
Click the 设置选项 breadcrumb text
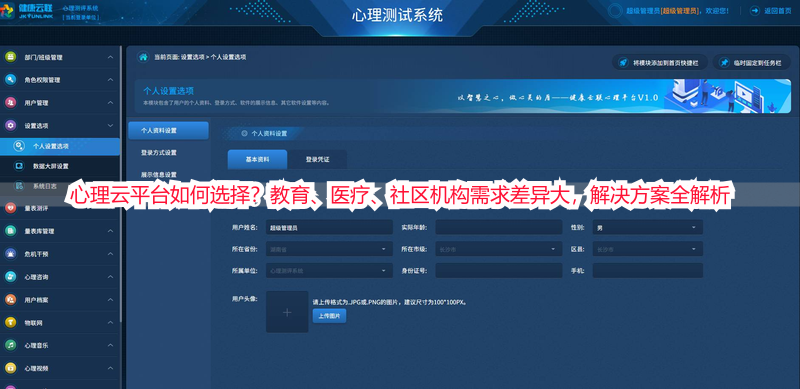[192, 57]
